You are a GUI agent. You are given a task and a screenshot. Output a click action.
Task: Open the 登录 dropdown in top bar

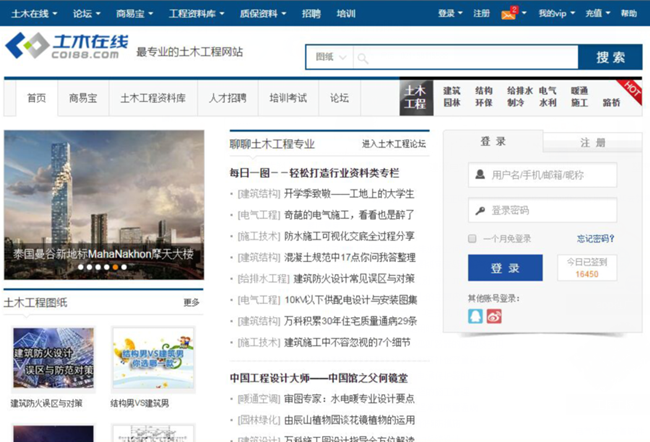(x=450, y=13)
